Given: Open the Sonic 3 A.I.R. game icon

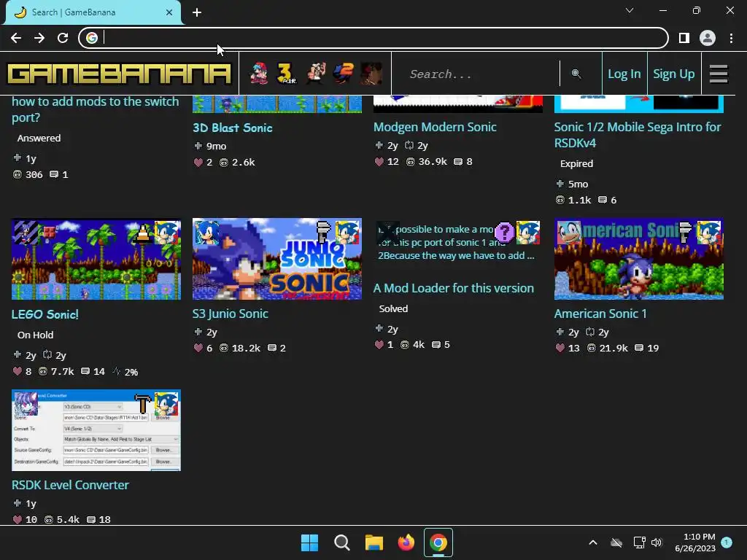Looking at the screenshot, I should tap(286, 74).
